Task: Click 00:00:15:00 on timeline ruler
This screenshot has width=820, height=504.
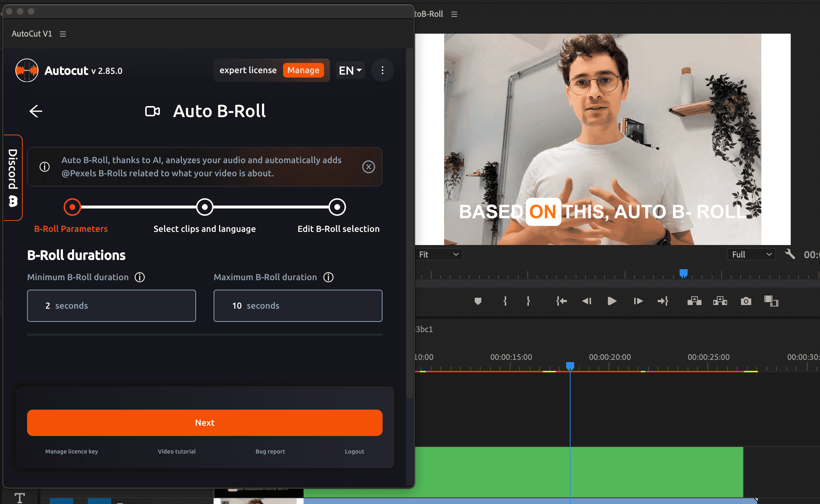Action: 511,357
